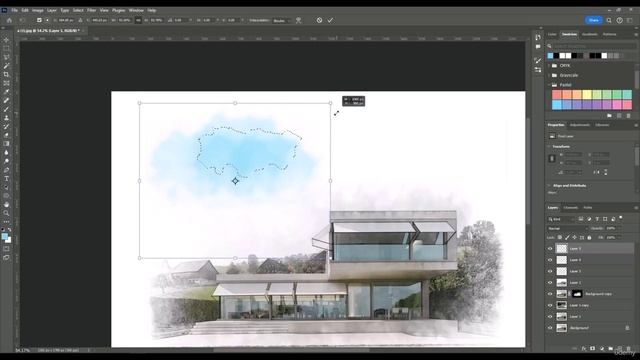Hide Layer 1 copy visibility eye
640x360 pixels.
click(550, 305)
